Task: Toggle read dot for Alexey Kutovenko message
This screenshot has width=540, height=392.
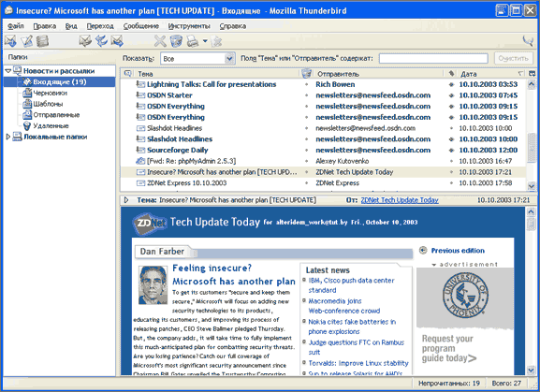Action: tap(306, 161)
